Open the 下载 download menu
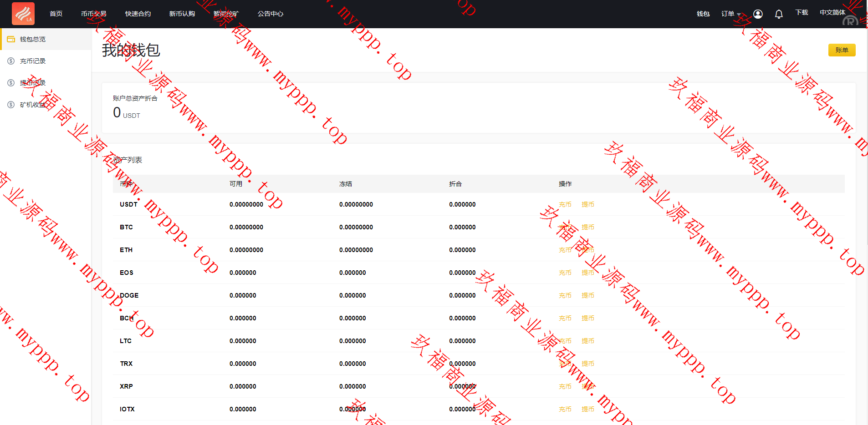The height and width of the screenshot is (425, 868). (802, 13)
